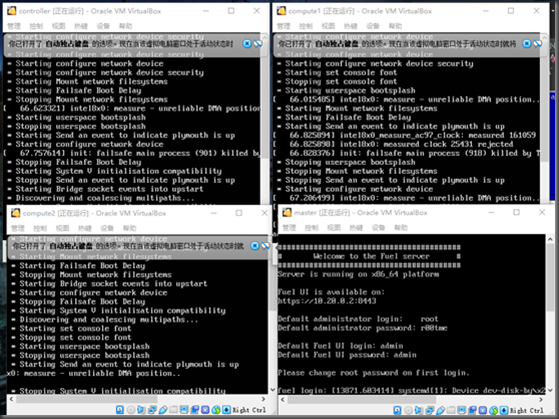The image size is (559, 419).
Task: Click don't-show-again icon on controller notification
Action: pos(257,44)
